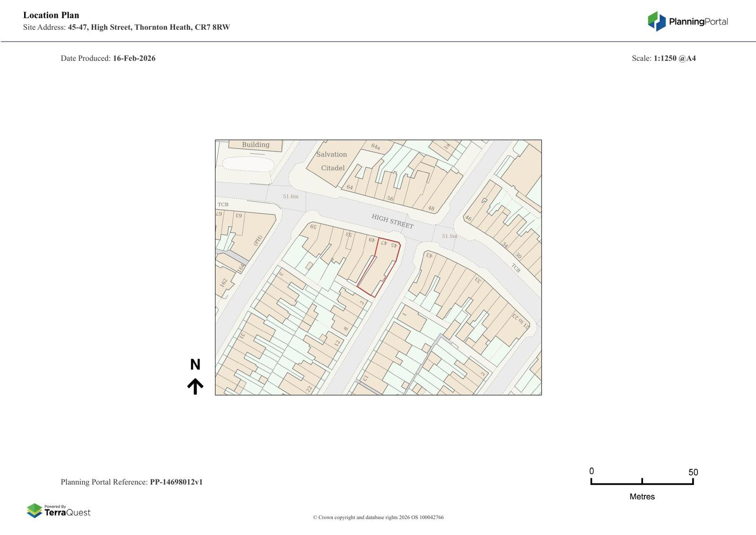Click the TerraQuest layered logo icon
The image size is (756, 535).
coord(34,510)
